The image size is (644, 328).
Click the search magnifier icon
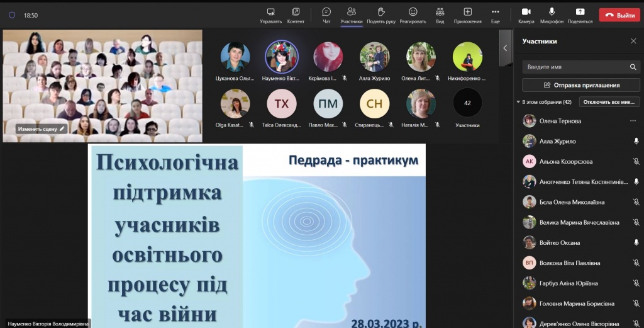pyautogui.click(x=633, y=67)
